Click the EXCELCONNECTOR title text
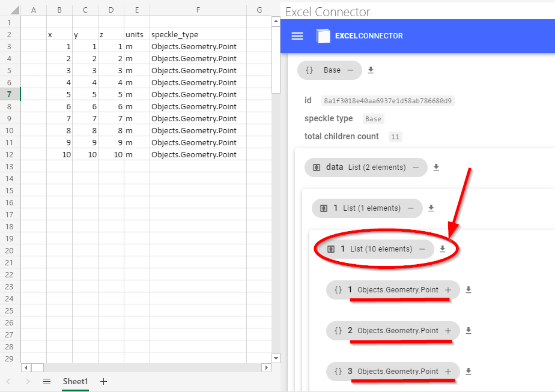This screenshot has height=392, width=555. [369, 36]
